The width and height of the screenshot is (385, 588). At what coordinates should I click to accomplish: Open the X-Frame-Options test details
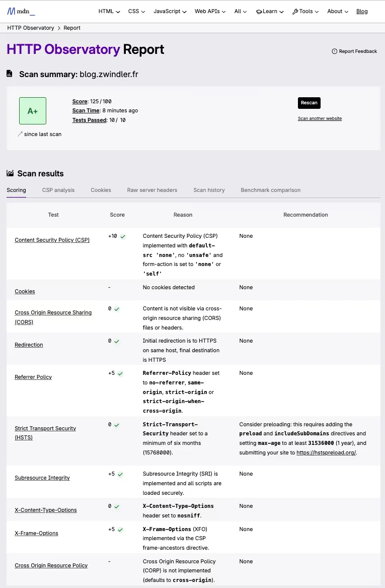(x=36, y=533)
